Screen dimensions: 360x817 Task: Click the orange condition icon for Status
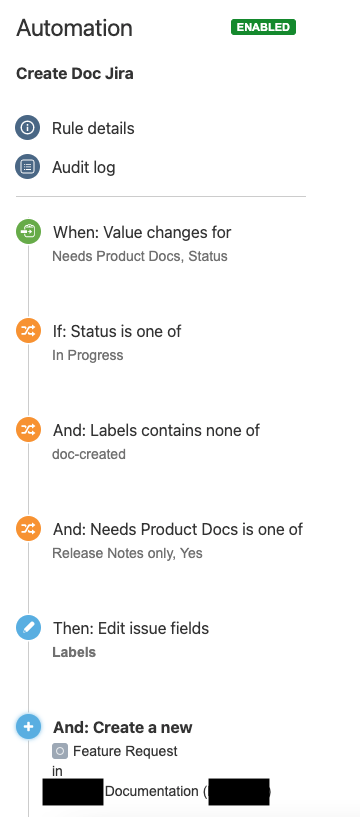point(28,331)
